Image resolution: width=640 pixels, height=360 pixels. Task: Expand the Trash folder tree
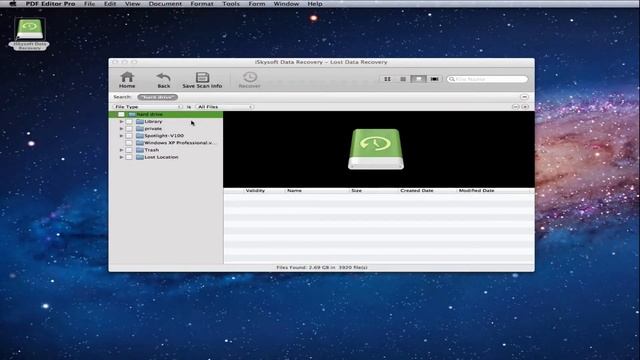point(121,150)
